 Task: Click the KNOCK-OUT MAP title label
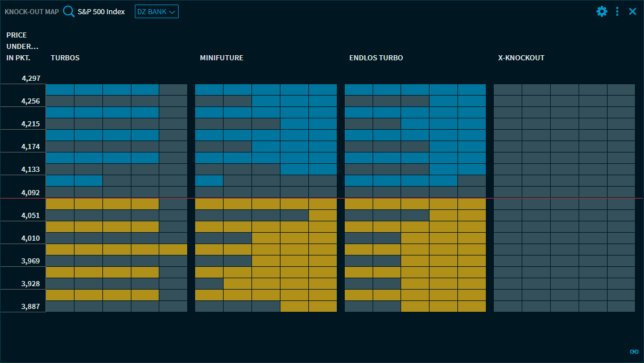[x=31, y=11]
